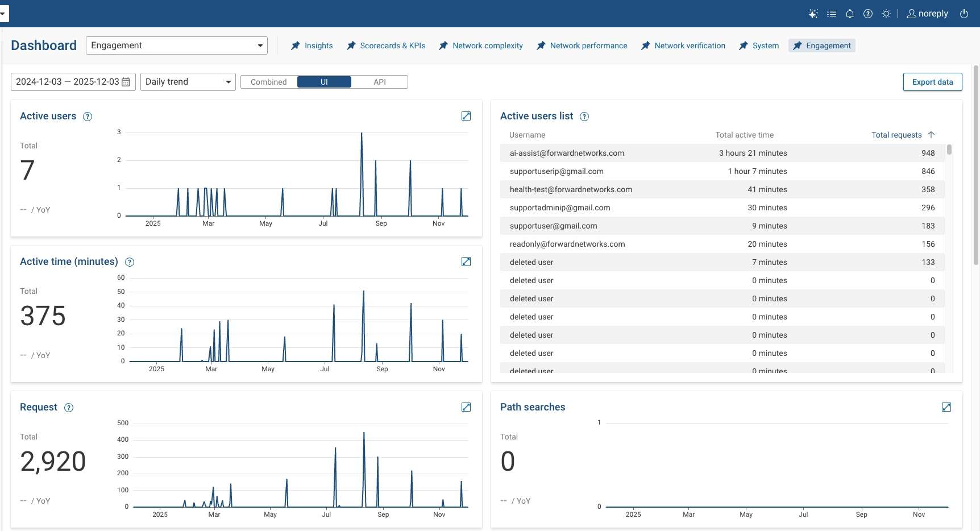The width and height of the screenshot is (980, 531).
Task: Unpin the Insights dashboard pin icon
Action: point(294,45)
